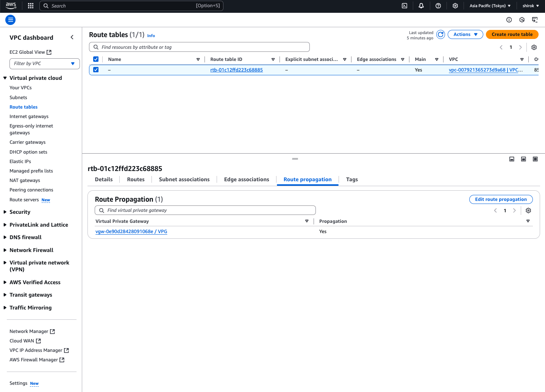Expand the Virtual private network (VPN) section
This screenshot has width=545, height=392.
5,263
